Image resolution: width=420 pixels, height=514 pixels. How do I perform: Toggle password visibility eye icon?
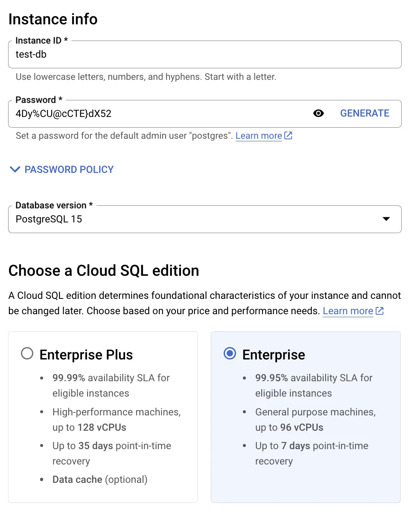318,114
